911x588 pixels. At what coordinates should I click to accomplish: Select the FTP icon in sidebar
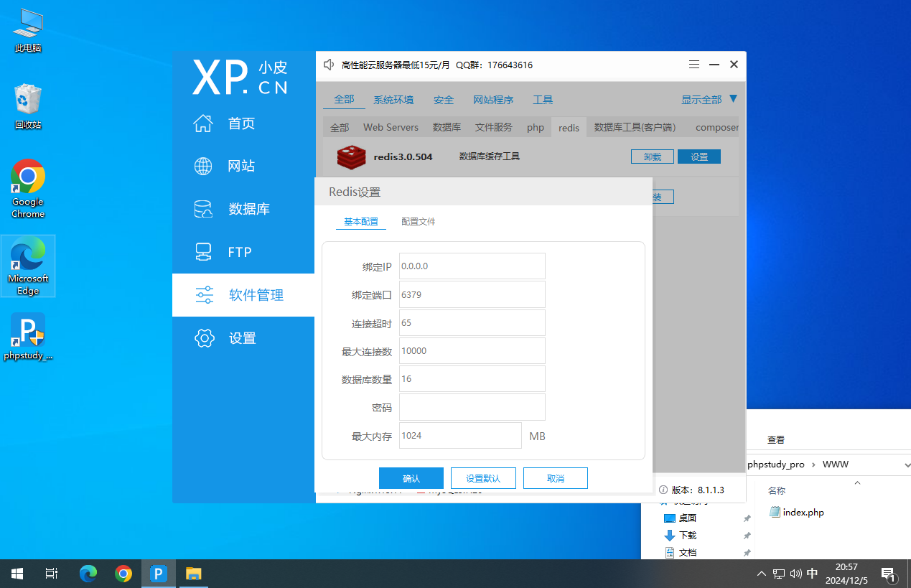[x=203, y=252]
